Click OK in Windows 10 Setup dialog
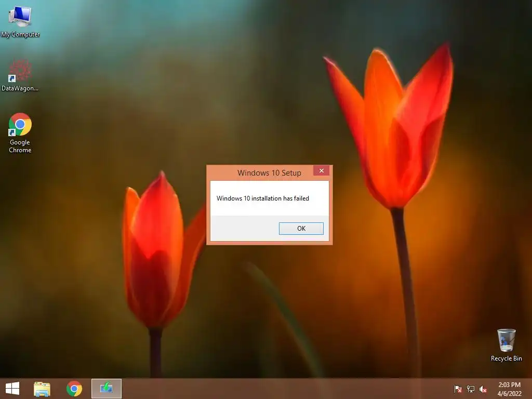This screenshot has height=399, width=532. [301, 229]
